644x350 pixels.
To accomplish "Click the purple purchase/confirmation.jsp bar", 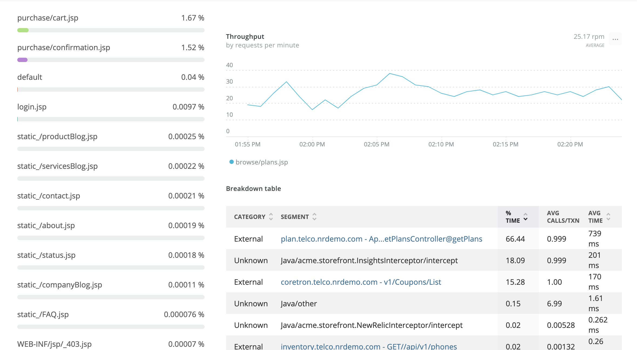I will tap(22, 60).
